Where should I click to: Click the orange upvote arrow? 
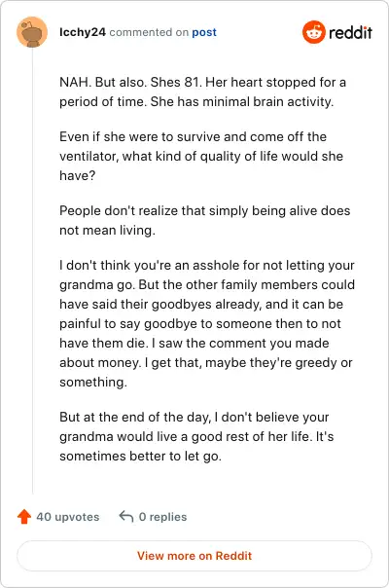(x=24, y=516)
